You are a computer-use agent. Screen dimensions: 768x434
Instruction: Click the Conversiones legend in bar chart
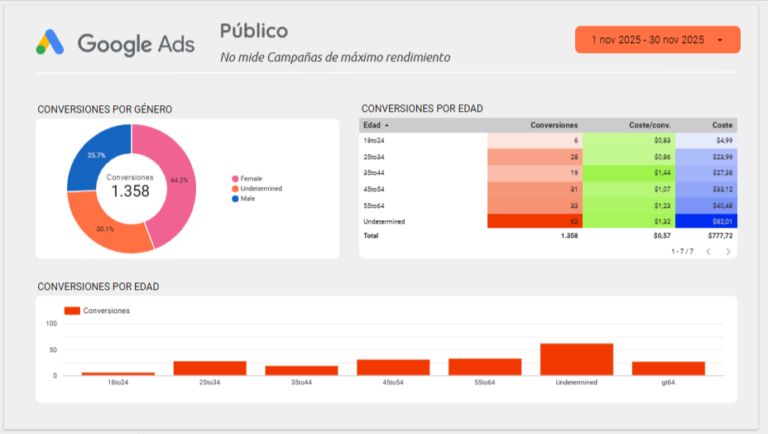(98, 311)
